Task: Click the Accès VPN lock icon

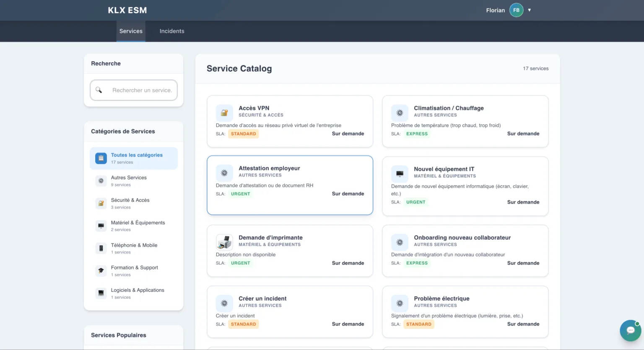Action: [x=224, y=113]
